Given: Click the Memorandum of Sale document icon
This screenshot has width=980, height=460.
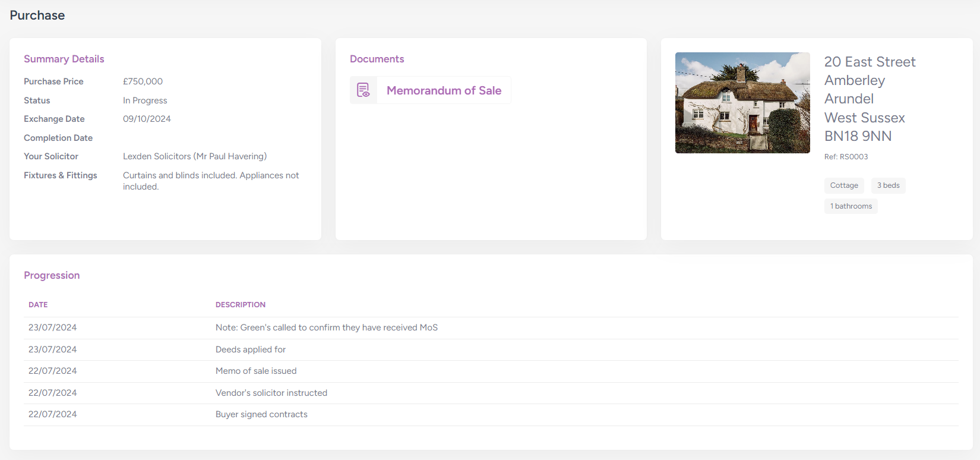Looking at the screenshot, I should pyautogui.click(x=363, y=90).
